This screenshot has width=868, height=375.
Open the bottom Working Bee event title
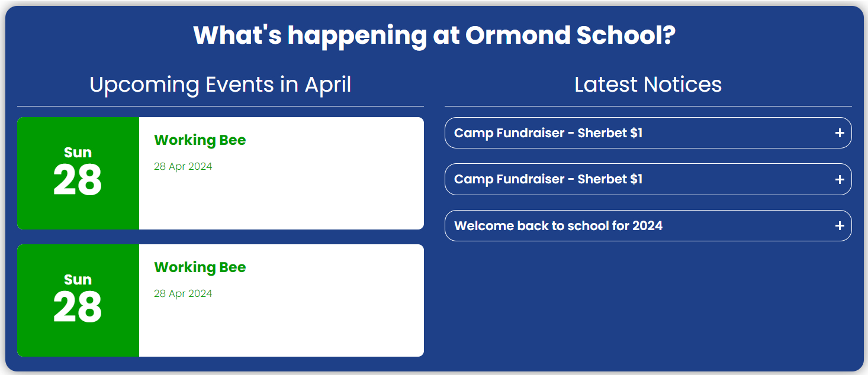coord(200,267)
